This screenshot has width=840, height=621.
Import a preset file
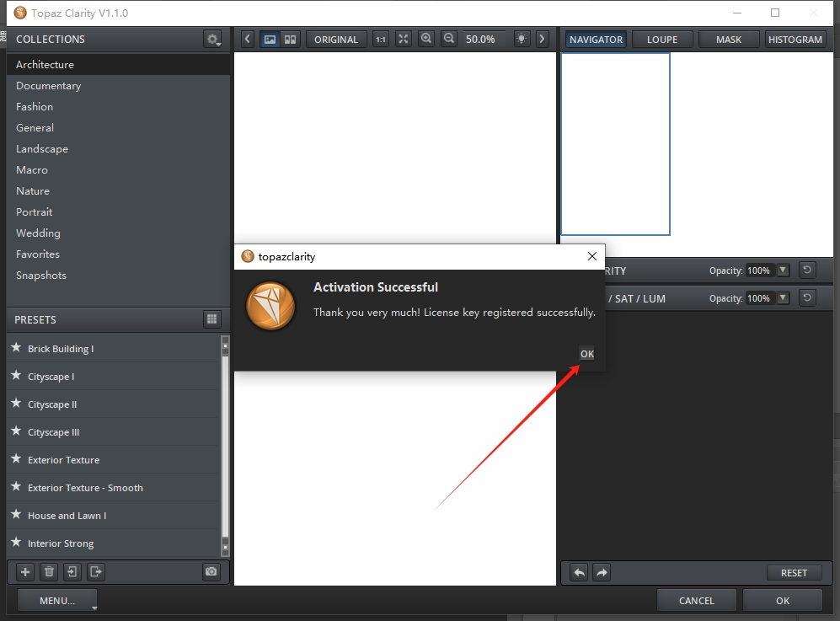click(x=72, y=571)
